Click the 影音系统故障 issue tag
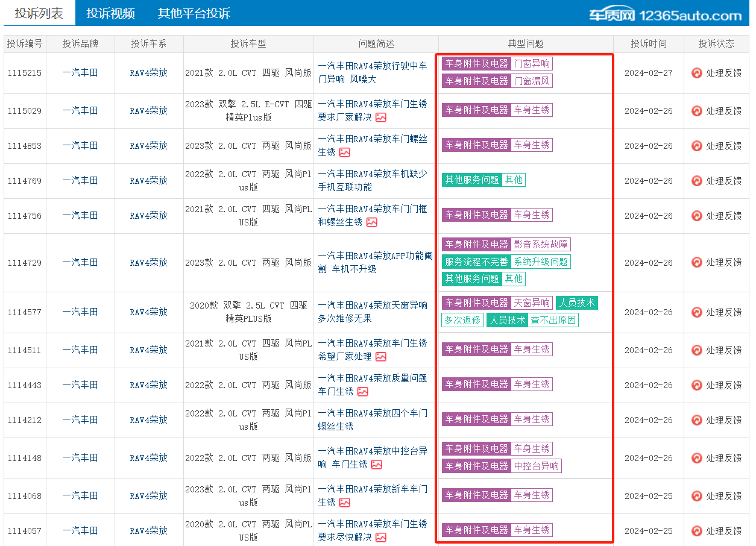756x546 pixels. click(x=541, y=245)
